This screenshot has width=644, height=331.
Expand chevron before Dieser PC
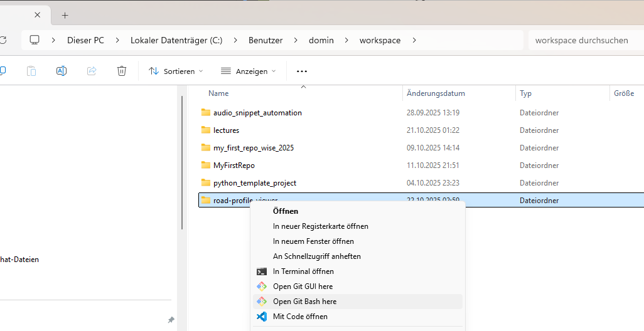(x=53, y=40)
